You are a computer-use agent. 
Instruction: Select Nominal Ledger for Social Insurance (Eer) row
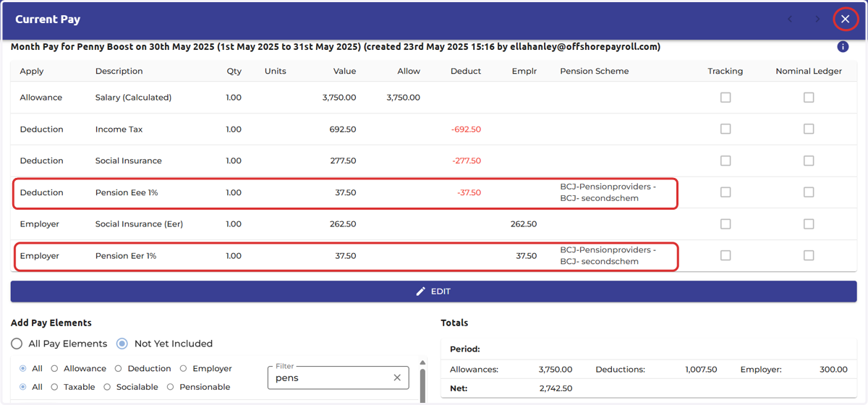click(809, 224)
